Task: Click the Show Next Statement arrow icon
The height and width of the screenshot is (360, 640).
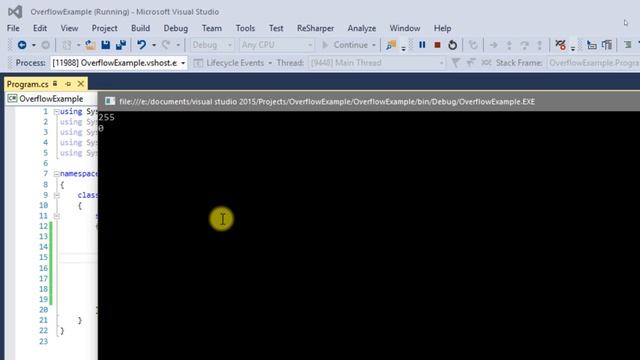Action: point(493,45)
